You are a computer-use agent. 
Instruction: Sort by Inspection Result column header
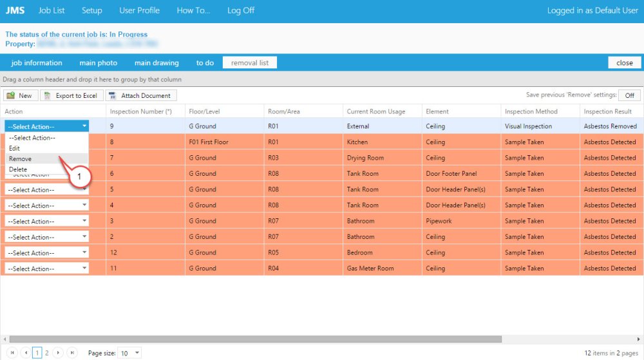(607, 111)
